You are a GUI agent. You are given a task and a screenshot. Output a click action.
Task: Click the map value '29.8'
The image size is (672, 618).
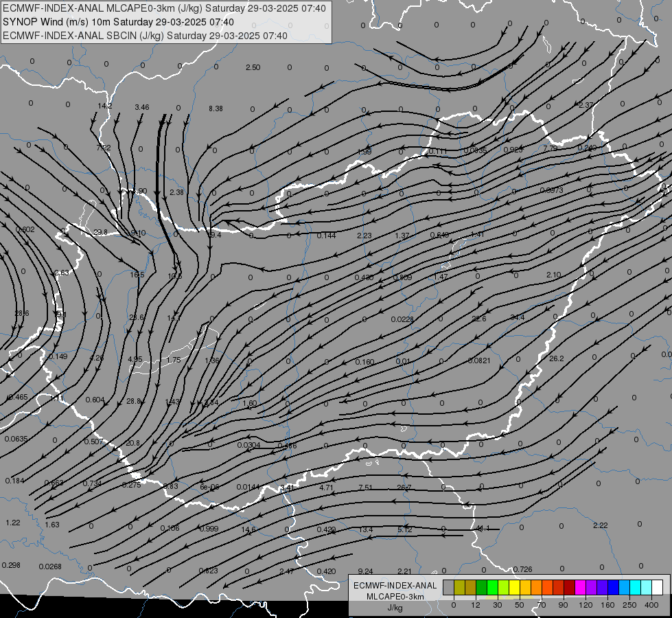pos(100,232)
